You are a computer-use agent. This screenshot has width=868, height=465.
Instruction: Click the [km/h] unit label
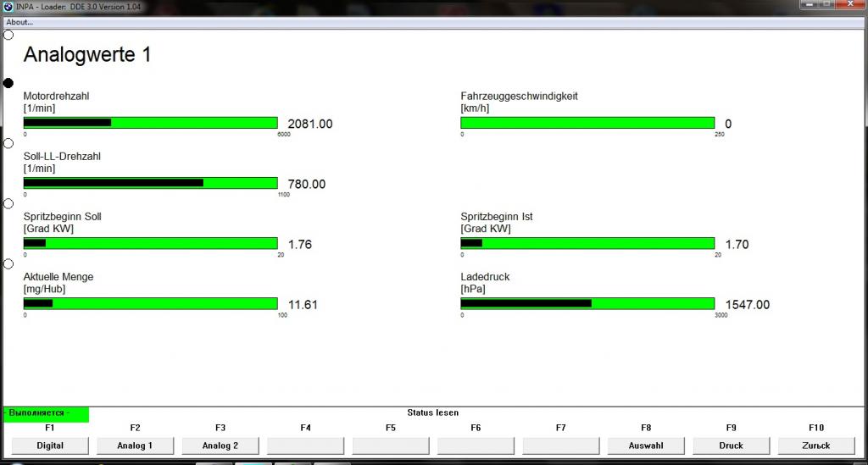pos(475,108)
